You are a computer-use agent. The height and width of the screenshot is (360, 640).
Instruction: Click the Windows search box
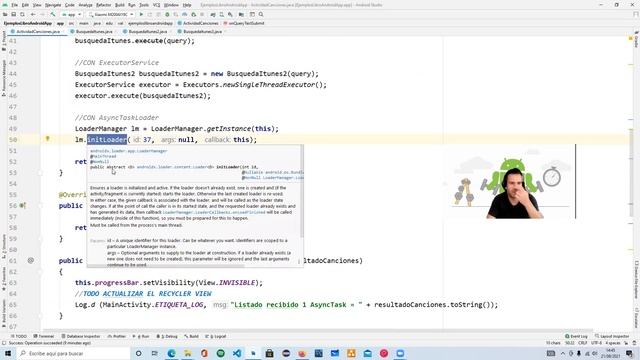click(73, 353)
